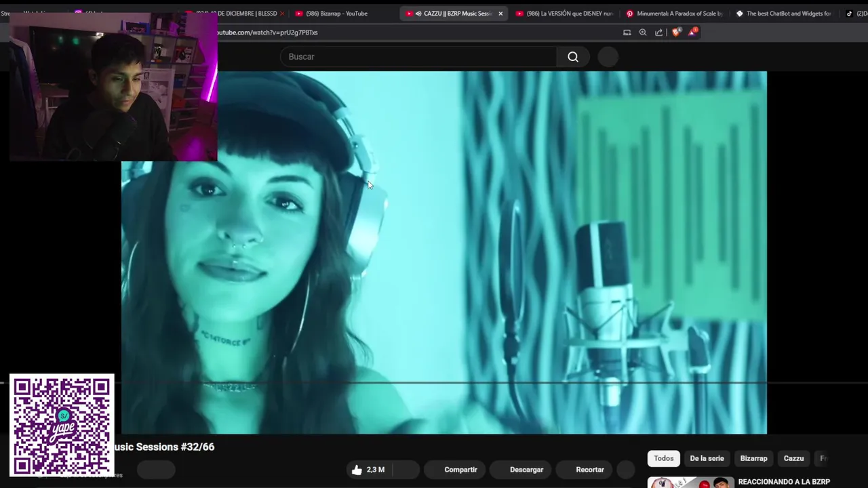Open Brave Shields lion icon
Screen dimensions: 868x488
675,32
